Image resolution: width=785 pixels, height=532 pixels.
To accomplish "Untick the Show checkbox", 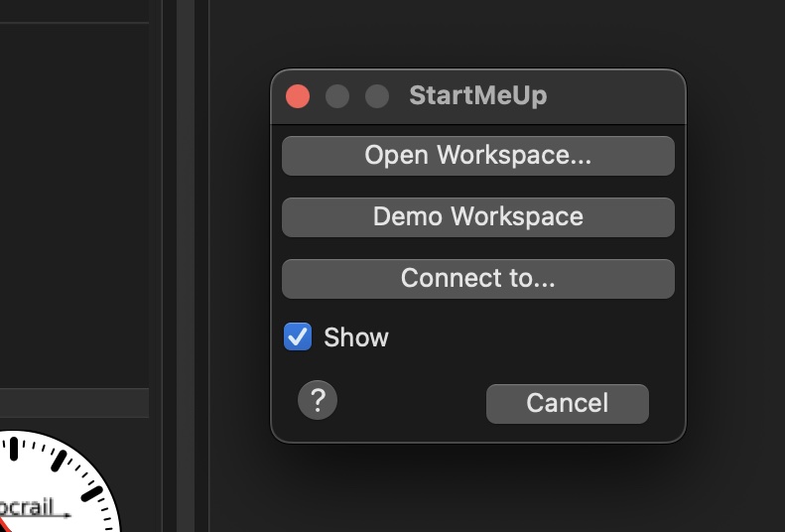I will coord(298,337).
